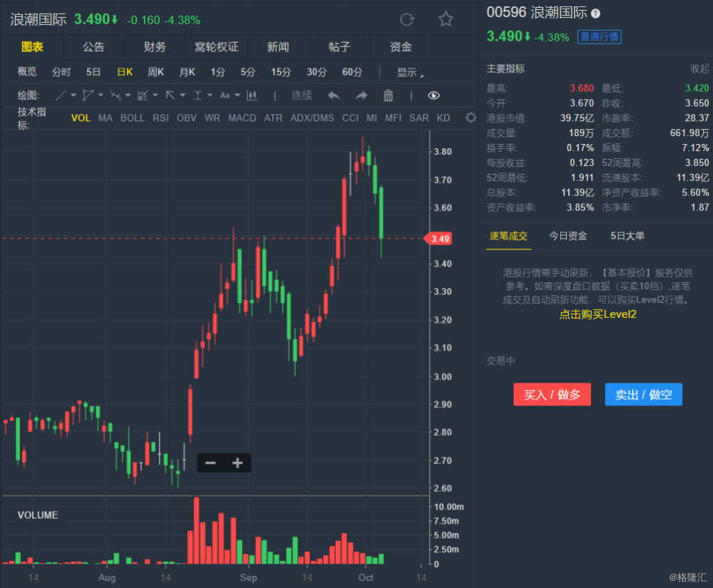Switch chart to 60分 period
The width and height of the screenshot is (713, 588).
tap(352, 72)
